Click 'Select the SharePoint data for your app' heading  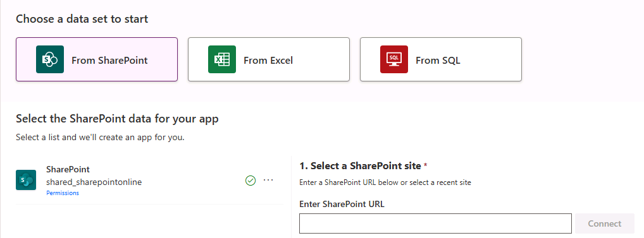pos(117,119)
